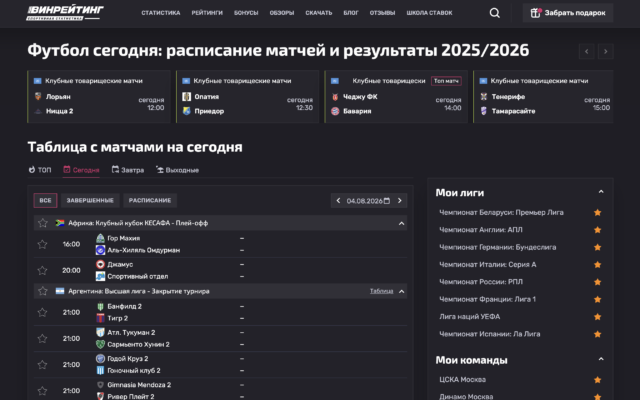Open the search magnifier icon
The image size is (640, 400).
[x=494, y=13]
